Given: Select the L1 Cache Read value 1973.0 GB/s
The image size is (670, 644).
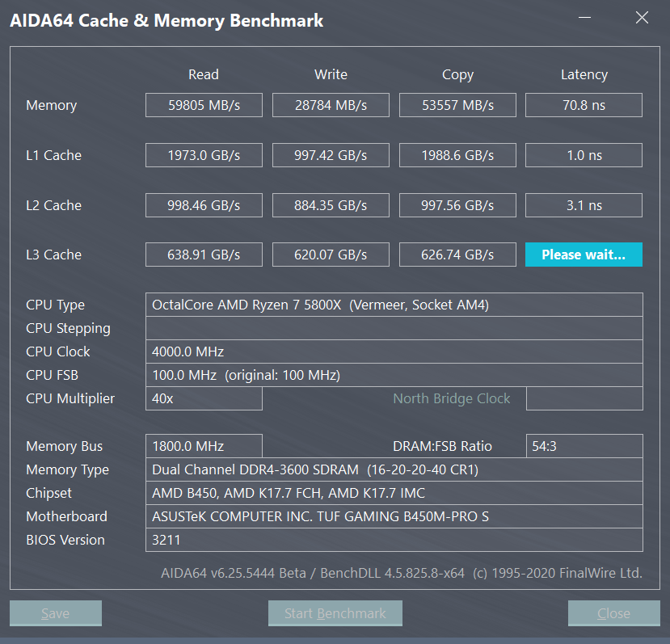Looking at the screenshot, I should [204, 155].
